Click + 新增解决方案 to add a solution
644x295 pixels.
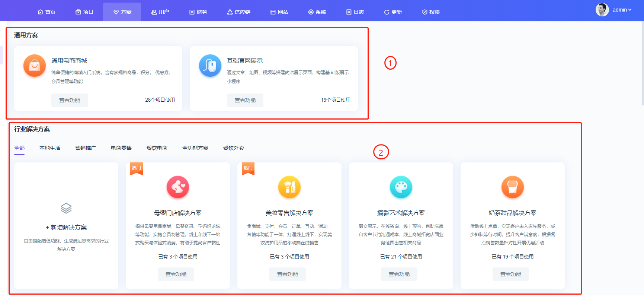click(66, 227)
